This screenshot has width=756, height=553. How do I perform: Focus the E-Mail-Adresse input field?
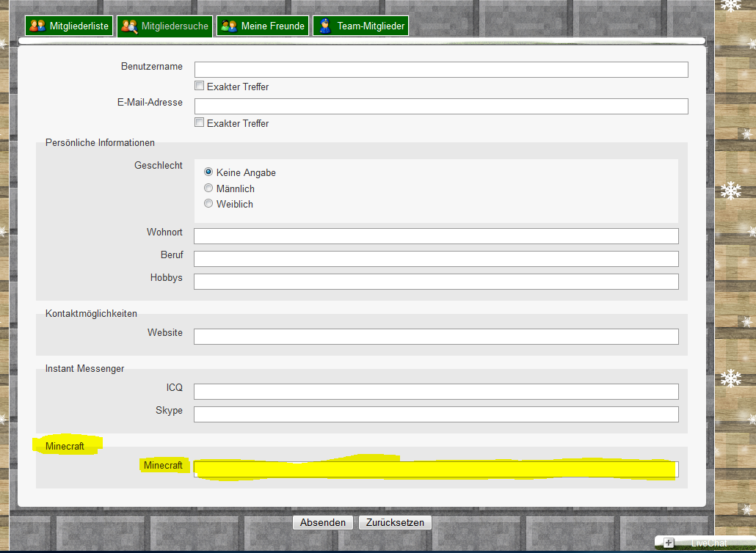click(x=441, y=106)
